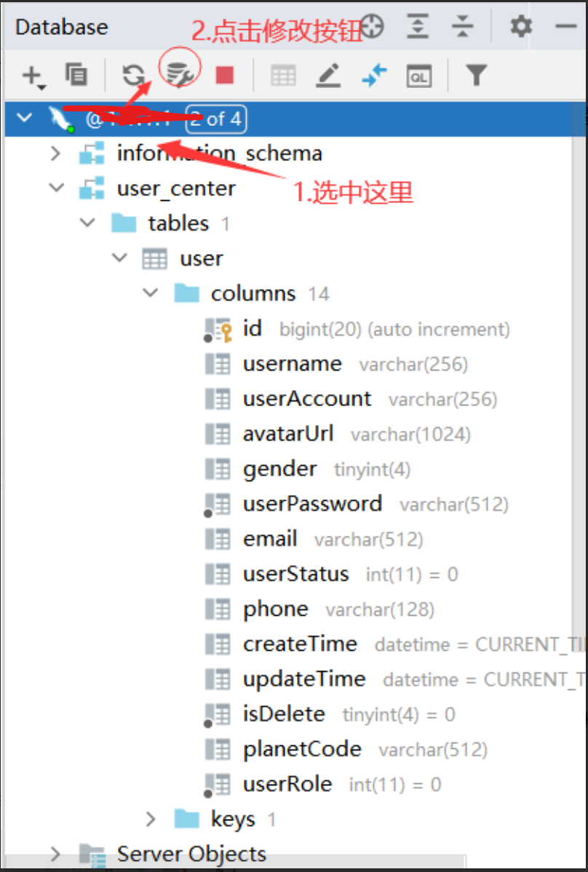
Task: Click the table editor grid icon
Action: tap(283, 75)
